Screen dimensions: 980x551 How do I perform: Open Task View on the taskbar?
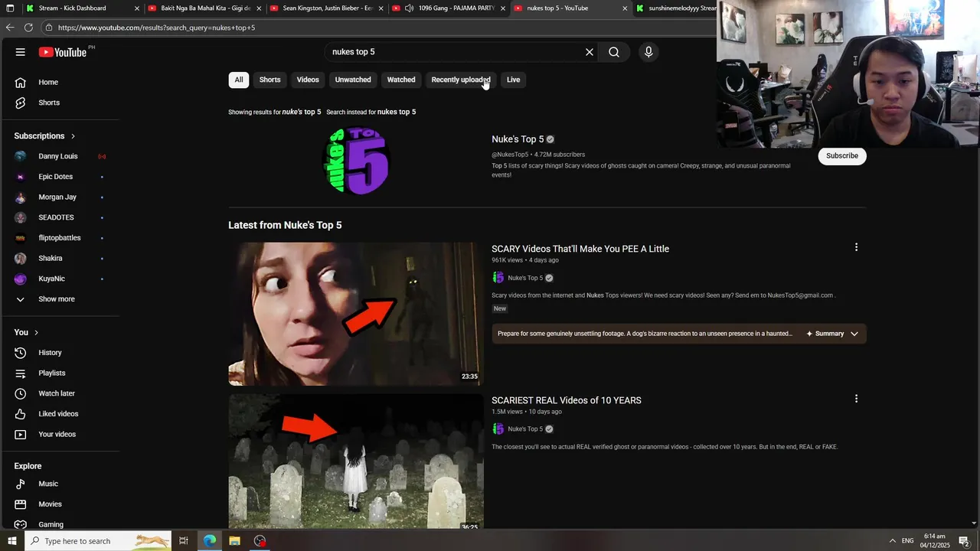coord(184,541)
